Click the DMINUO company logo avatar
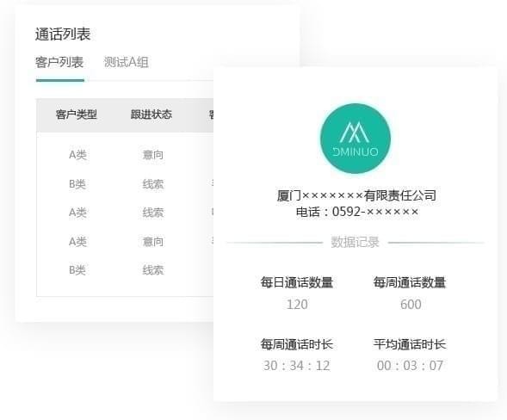Screen dimensions: 507x420 (x=356, y=139)
